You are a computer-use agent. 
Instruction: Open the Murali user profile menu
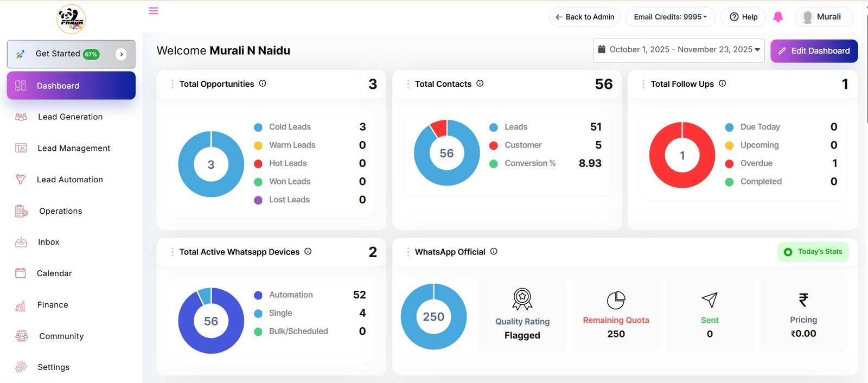[823, 17]
